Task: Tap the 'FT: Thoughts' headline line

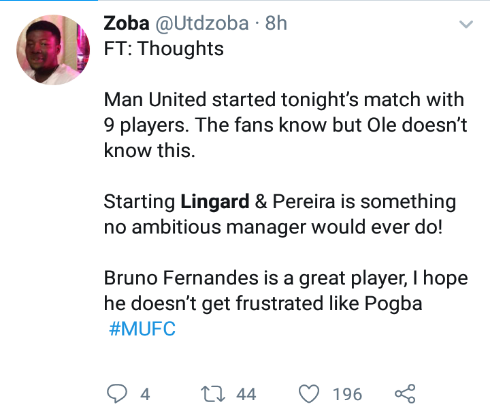Action: click(x=163, y=49)
